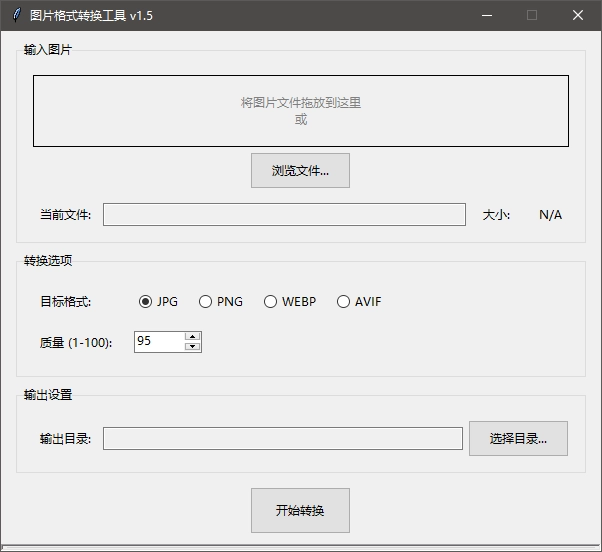Choose PNG as the target format

[x=206, y=302]
